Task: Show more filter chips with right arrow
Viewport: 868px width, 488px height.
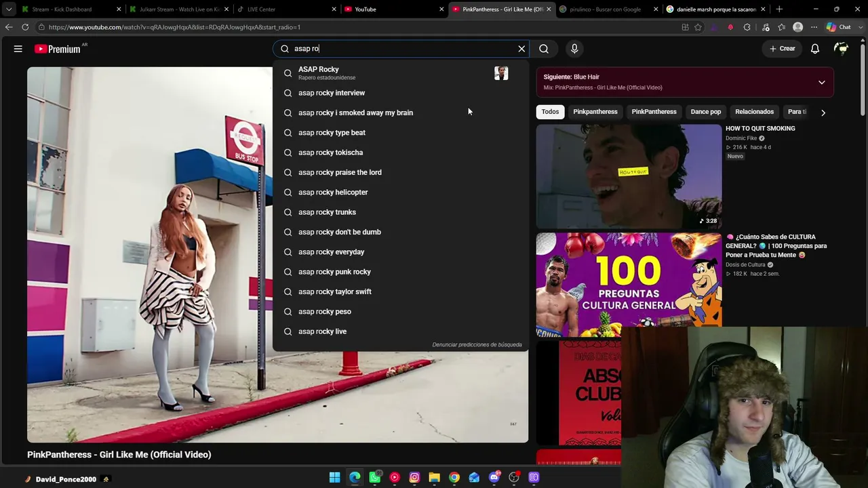Action: [x=823, y=113]
